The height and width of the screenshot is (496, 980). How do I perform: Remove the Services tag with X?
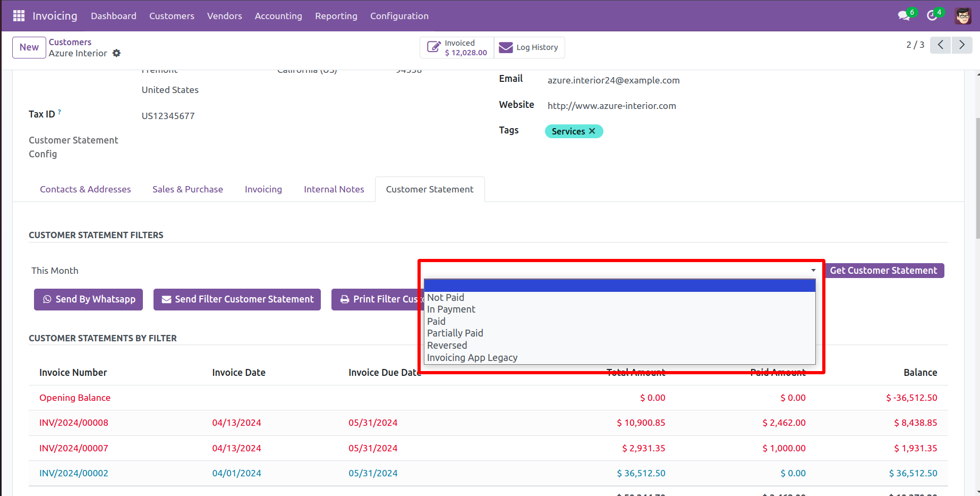[592, 131]
